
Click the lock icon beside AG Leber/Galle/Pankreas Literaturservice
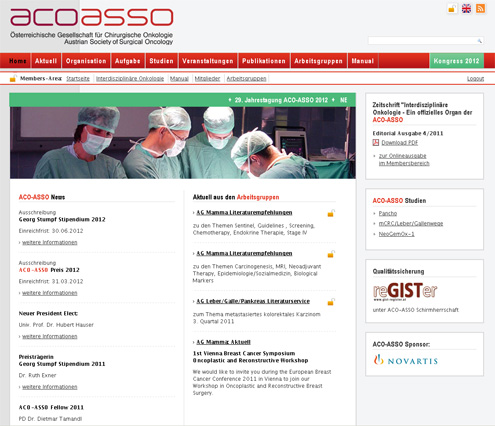point(331,302)
